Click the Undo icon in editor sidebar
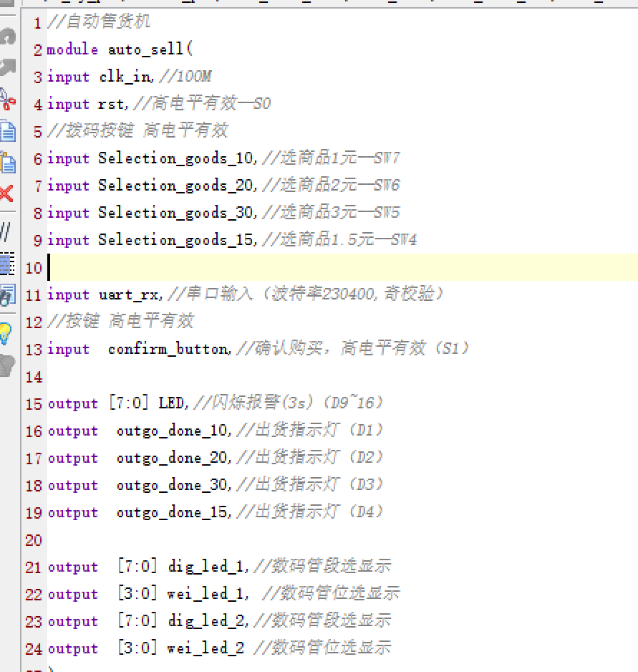The image size is (638, 672). tap(7, 36)
